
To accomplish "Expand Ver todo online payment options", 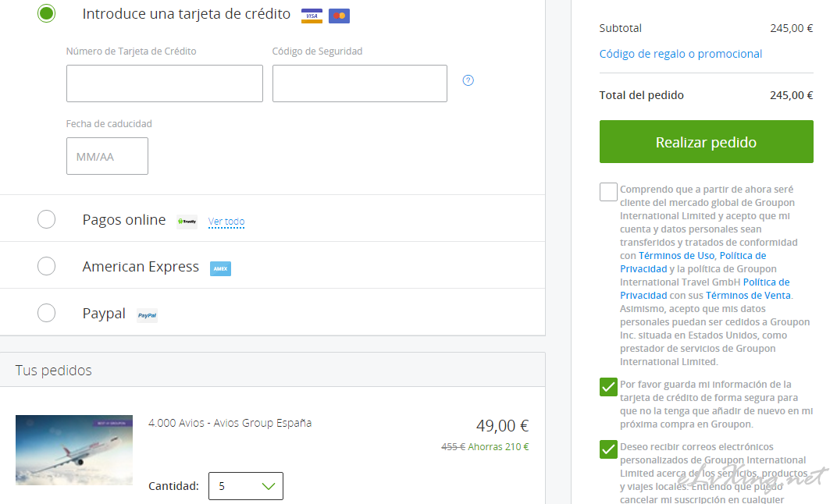I will pos(226,222).
